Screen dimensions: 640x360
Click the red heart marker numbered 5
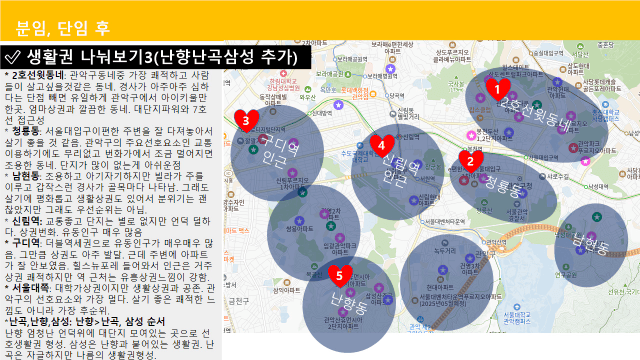tap(340, 276)
